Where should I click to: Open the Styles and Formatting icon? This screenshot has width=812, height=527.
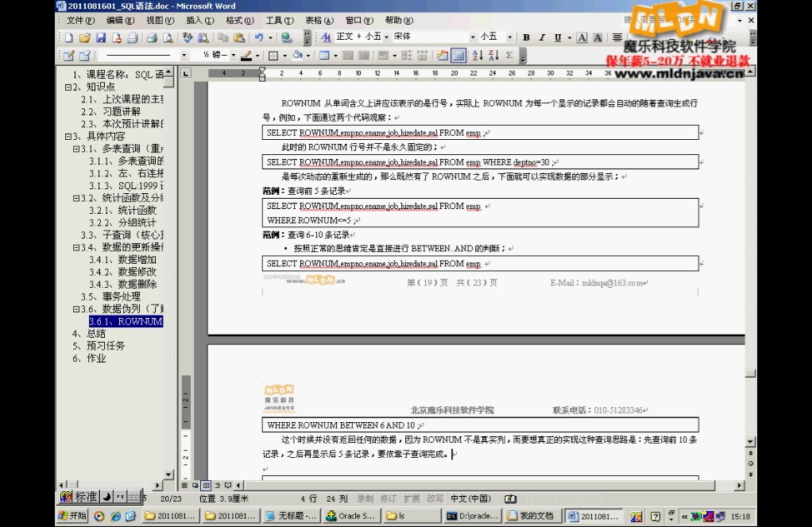point(326,37)
